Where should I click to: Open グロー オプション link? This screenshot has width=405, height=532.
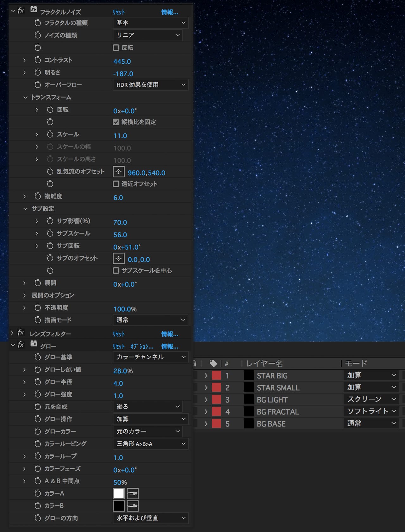pos(142,347)
